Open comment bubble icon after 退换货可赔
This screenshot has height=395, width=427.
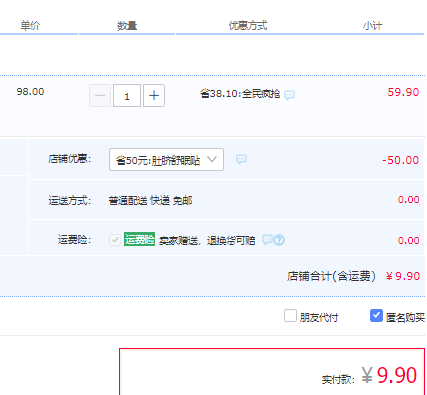coord(267,239)
